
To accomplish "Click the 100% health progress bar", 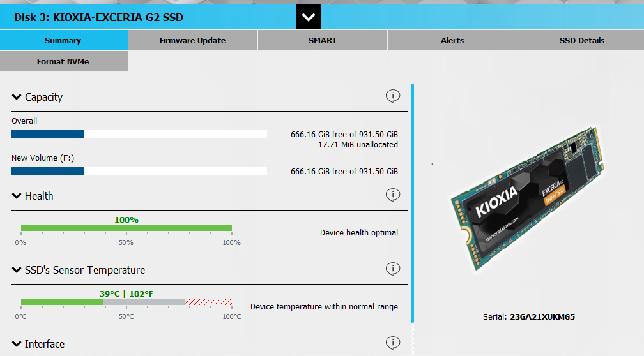I will tap(126, 228).
